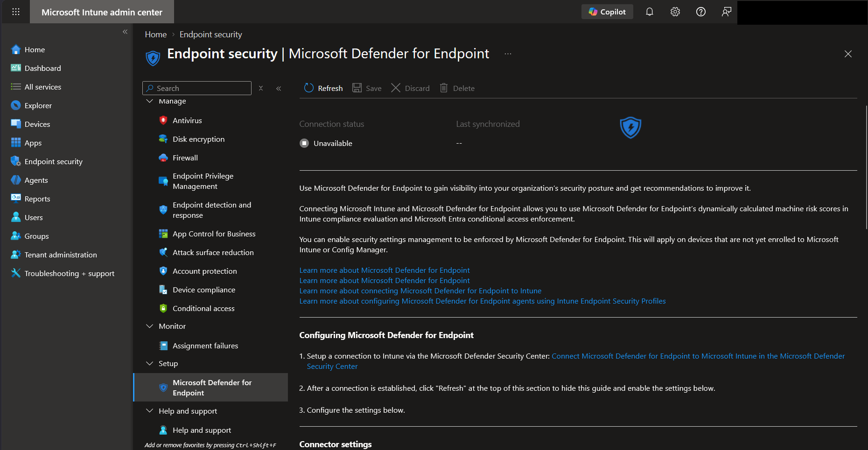
Task: Open Devices in left navigation
Action: tap(37, 124)
